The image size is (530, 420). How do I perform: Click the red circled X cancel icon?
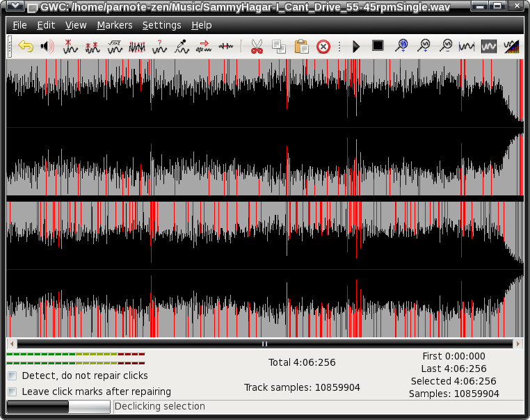(x=323, y=47)
